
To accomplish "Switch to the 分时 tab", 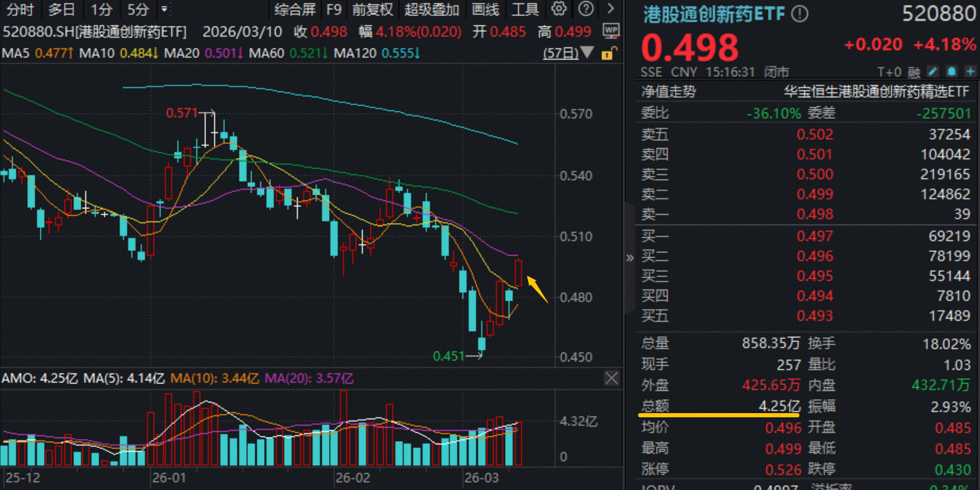I will tap(20, 10).
